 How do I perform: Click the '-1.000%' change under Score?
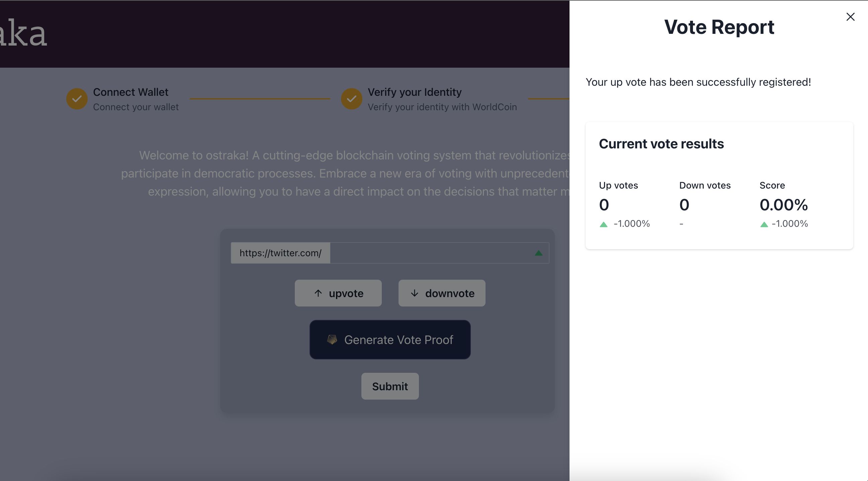coord(789,224)
